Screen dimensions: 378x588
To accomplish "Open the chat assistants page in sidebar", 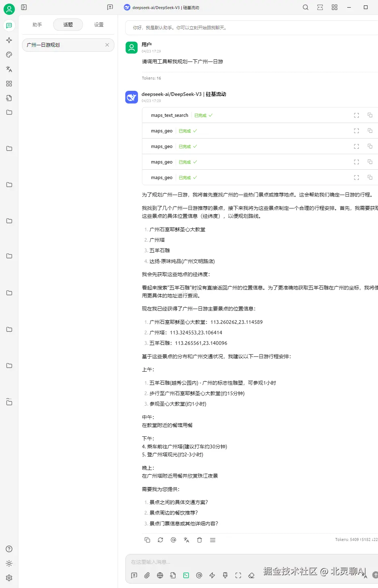I will 9,25.
